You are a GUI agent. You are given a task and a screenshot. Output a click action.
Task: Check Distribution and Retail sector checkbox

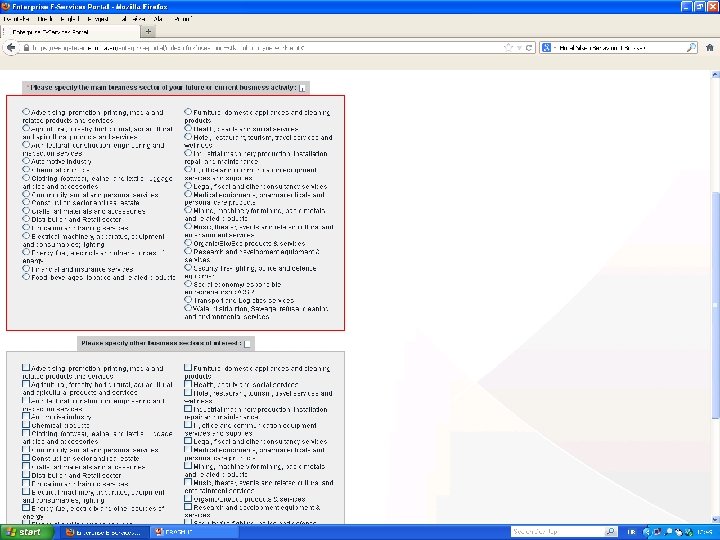(26, 475)
